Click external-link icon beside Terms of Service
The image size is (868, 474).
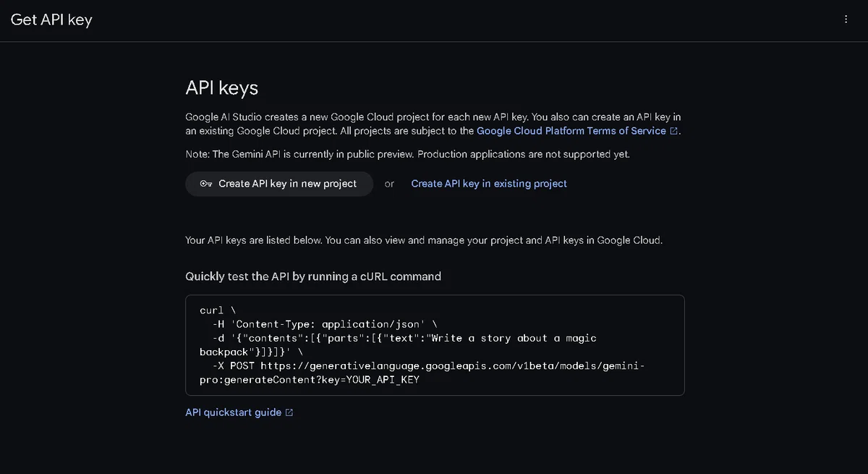coord(674,131)
